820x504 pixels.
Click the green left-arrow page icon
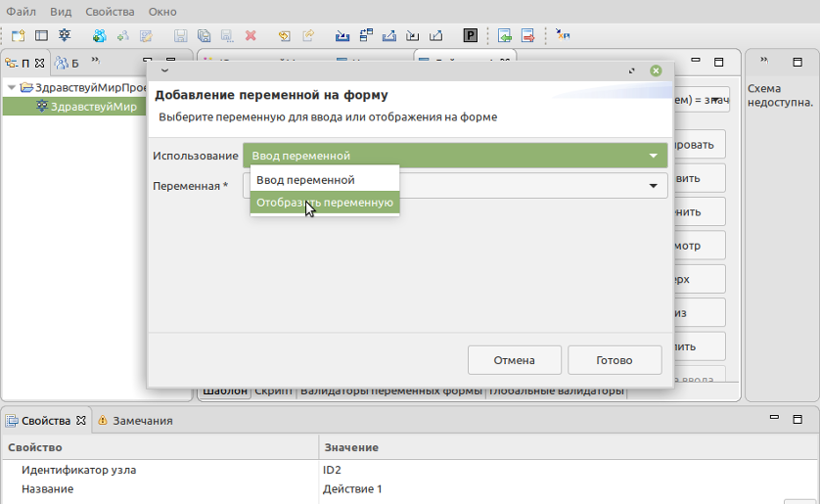[505, 35]
